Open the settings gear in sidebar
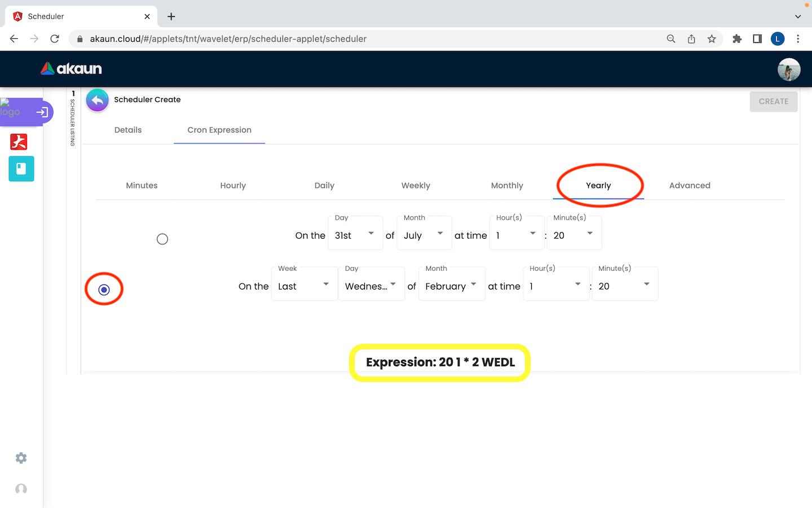812x508 pixels. pyautogui.click(x=21, y=458)
